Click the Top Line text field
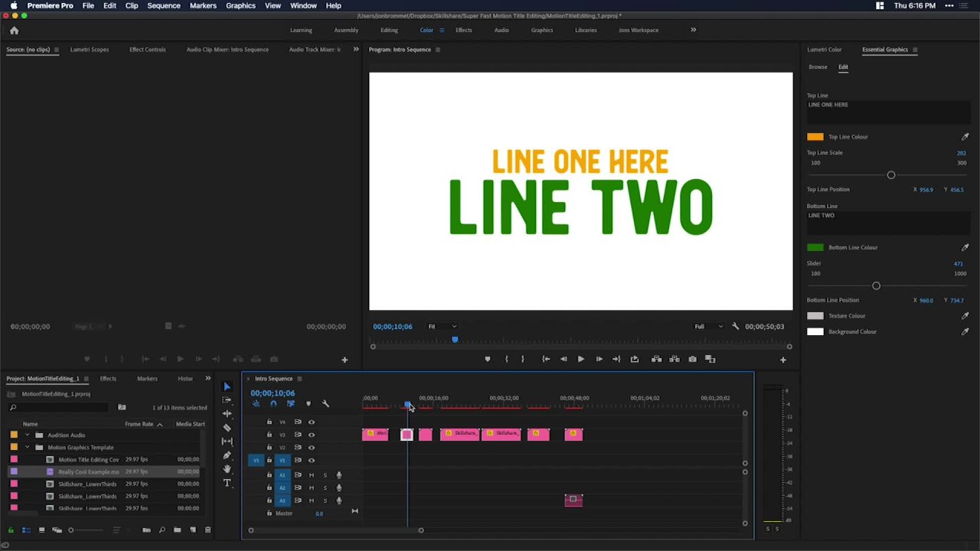980x551 pixels. (888, 110)
